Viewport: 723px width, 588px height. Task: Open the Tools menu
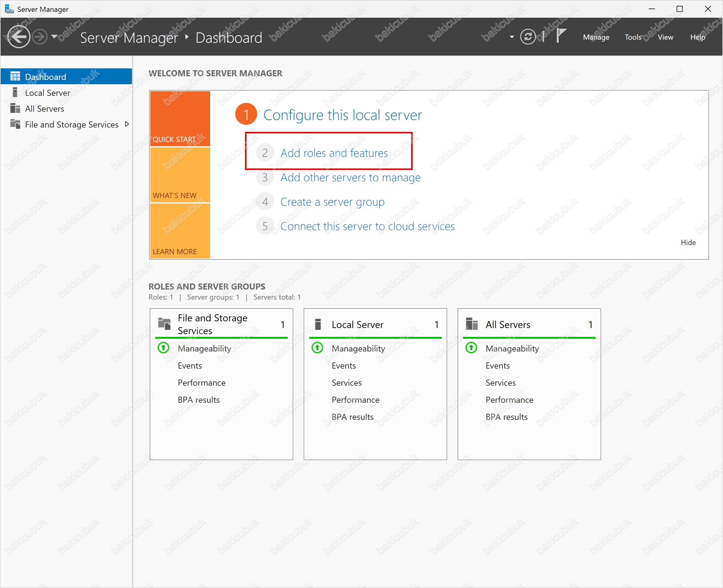[x=633, y=37]
